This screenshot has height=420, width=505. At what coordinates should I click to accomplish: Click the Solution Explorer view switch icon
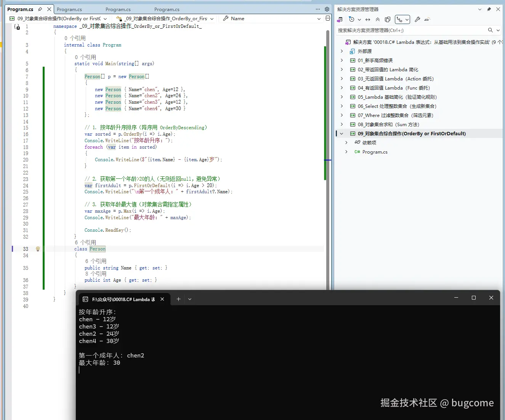pyautogui.click(x=340, y=19)
